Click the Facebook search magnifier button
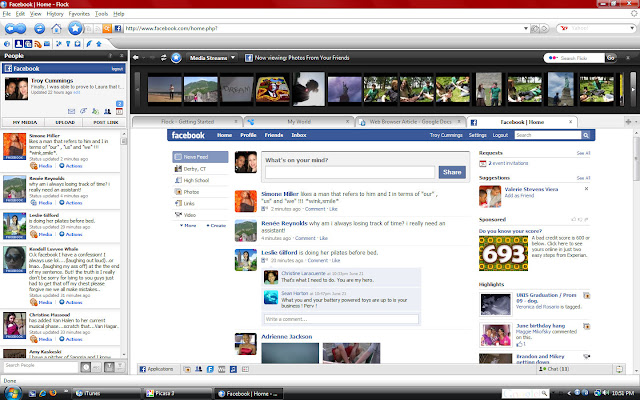640x400 pixels. [x=586, y=135]
